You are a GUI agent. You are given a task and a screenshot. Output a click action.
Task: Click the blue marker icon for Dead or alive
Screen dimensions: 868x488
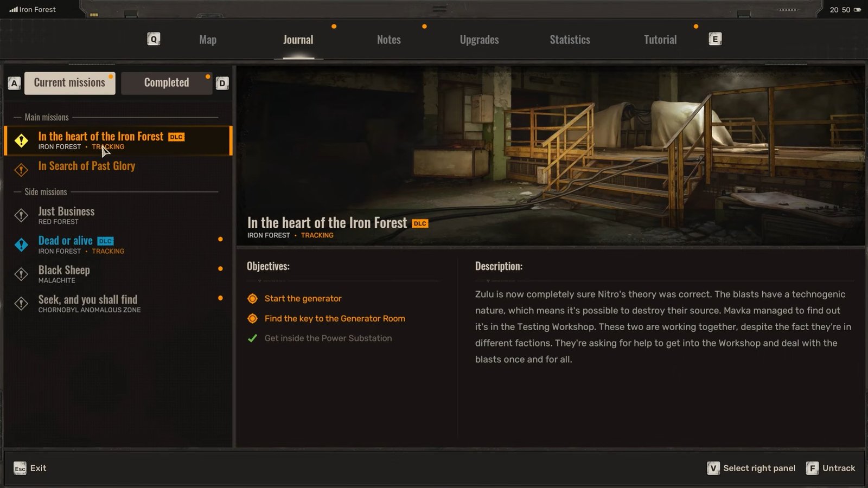coord(21,245)
